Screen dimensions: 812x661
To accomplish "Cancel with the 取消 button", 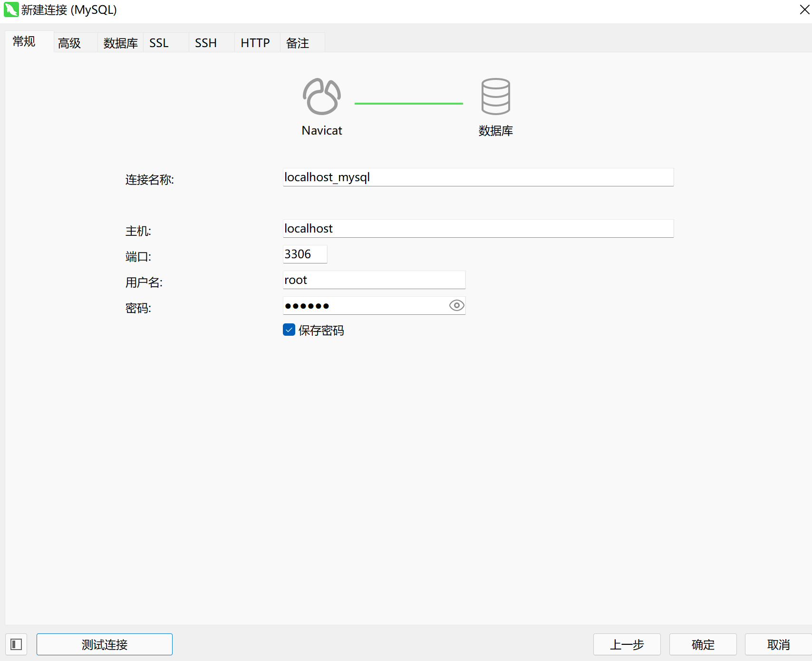I will pos(779,644).
